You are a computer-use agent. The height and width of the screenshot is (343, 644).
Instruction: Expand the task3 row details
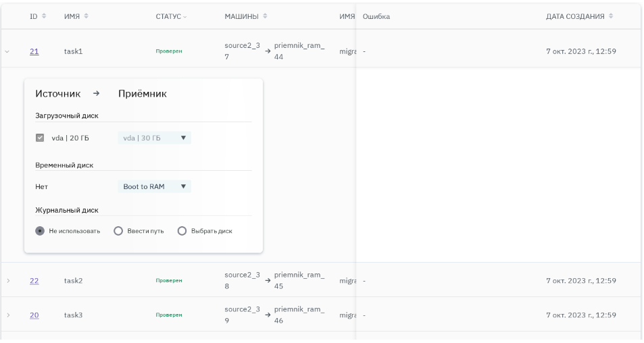(7, 315)
